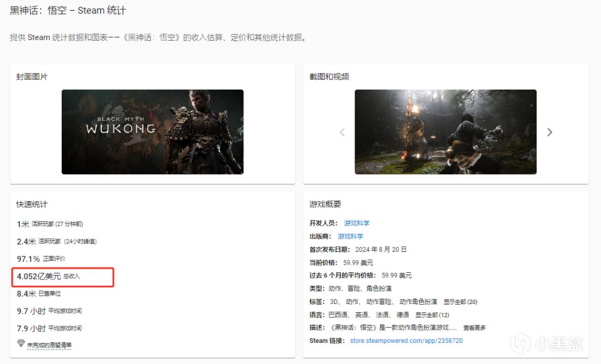The height and width of the screenshot is (364, 601).
Task: Expand tags with 显示全部 (20)
Action: pyautogui.click(x=460, y=302)
